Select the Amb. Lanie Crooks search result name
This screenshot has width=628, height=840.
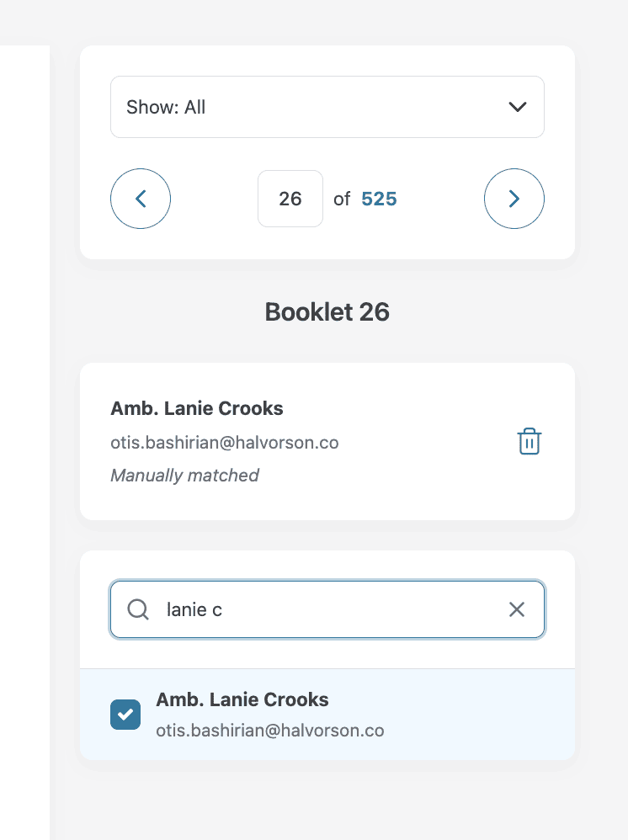242,699
